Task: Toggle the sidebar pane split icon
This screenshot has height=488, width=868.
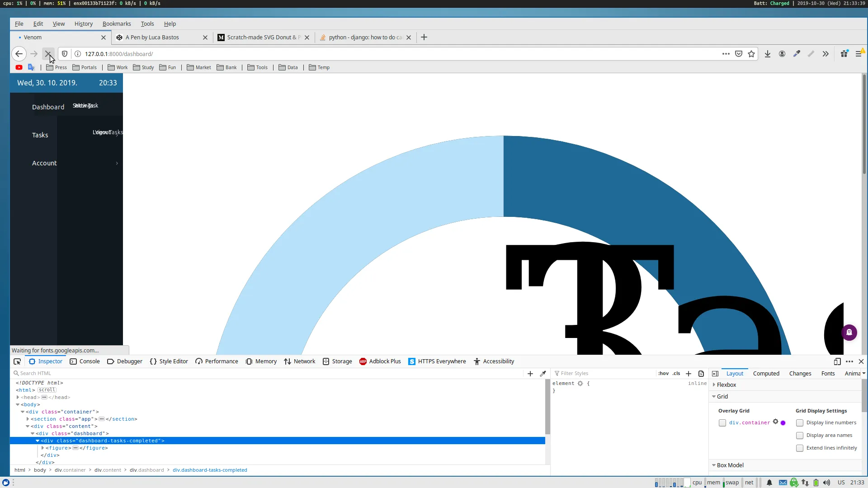Action: tap(715, 374)
